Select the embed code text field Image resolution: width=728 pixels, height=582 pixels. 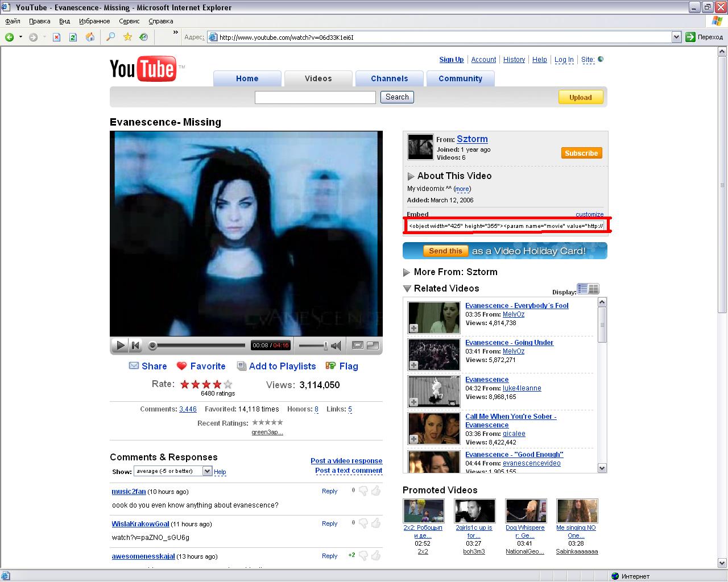click(506, 226)
